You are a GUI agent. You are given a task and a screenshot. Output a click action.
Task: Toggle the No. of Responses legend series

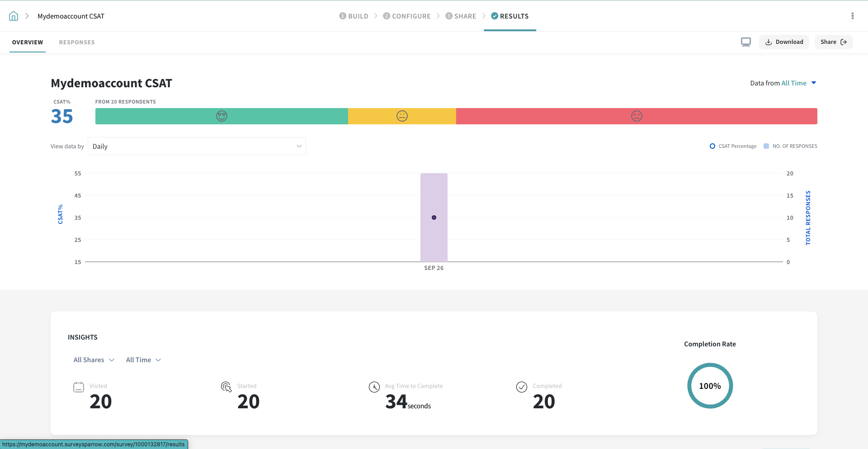tap(790, 146)
